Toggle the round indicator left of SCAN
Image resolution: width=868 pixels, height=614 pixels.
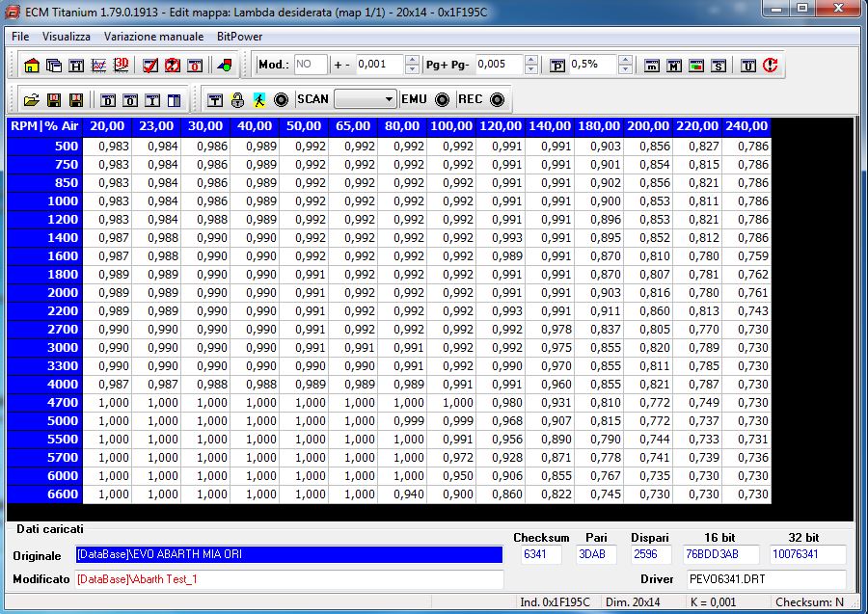pos(282,100)
